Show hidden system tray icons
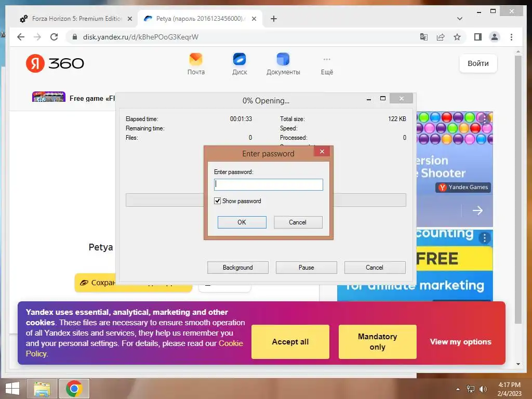 (x=458, y=389)
